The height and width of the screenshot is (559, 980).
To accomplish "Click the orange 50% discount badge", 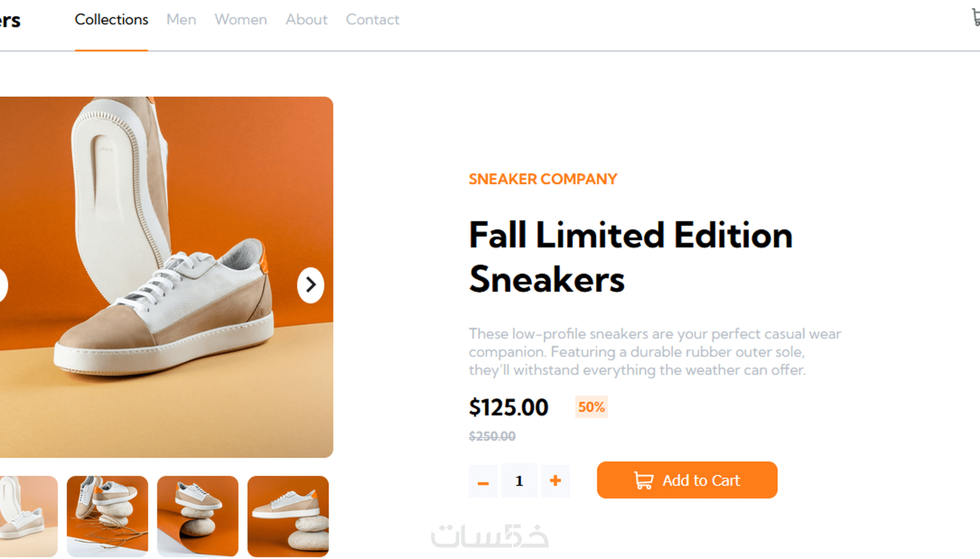I will (591, 407).
